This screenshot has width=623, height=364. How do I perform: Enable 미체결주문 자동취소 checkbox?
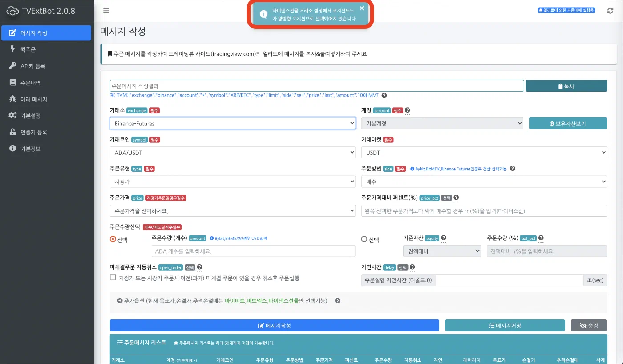coord(113,278)
